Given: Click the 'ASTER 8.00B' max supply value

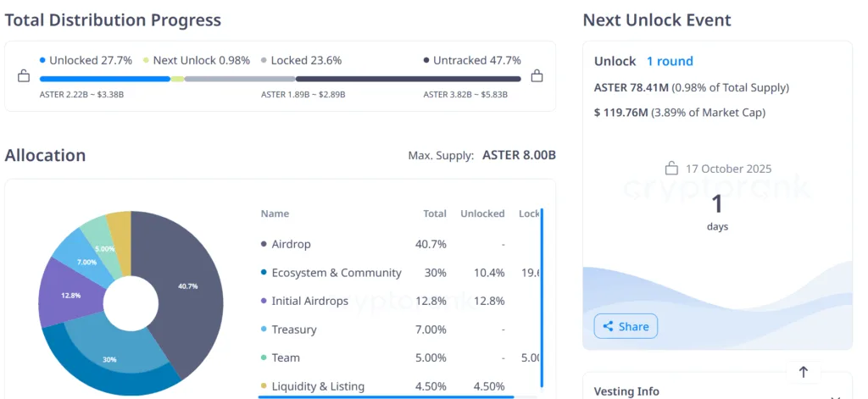Looking at the screenshot, I should pyautogui.click(x=519, y=155).
